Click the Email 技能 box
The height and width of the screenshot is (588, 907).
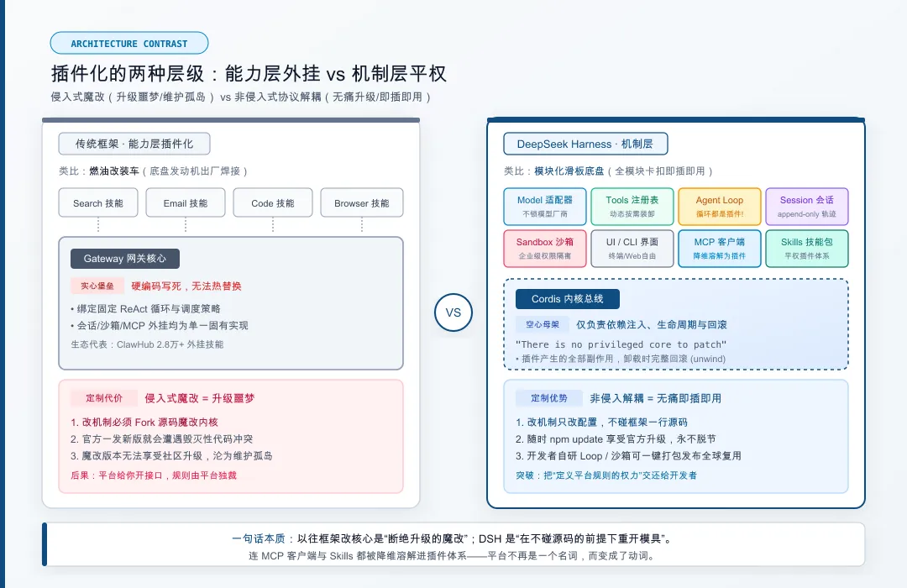(x=185, y=203)
